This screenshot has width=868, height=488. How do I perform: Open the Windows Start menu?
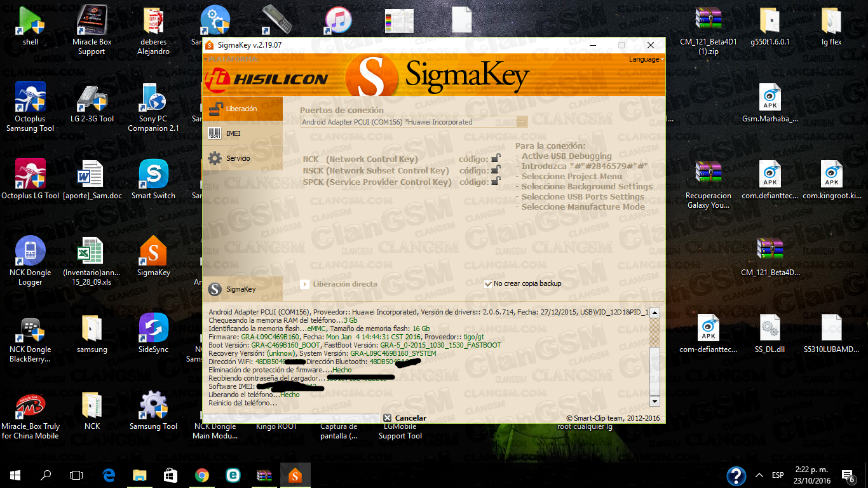click(15, 475)
